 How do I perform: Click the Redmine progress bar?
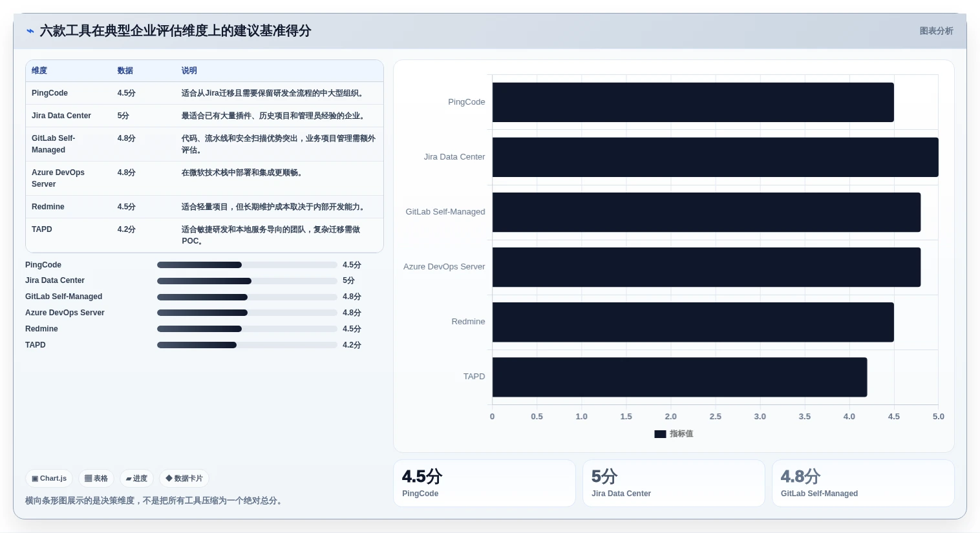tap(247, 329)
